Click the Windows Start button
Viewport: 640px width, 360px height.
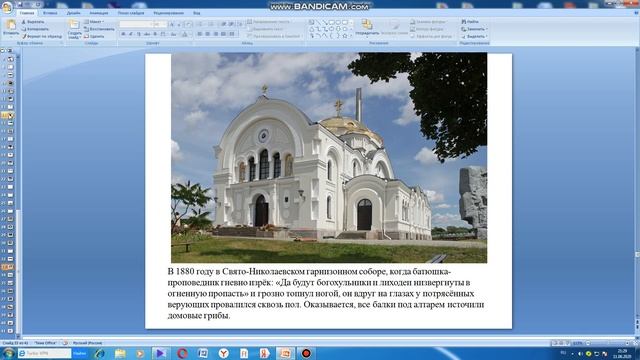8,353
